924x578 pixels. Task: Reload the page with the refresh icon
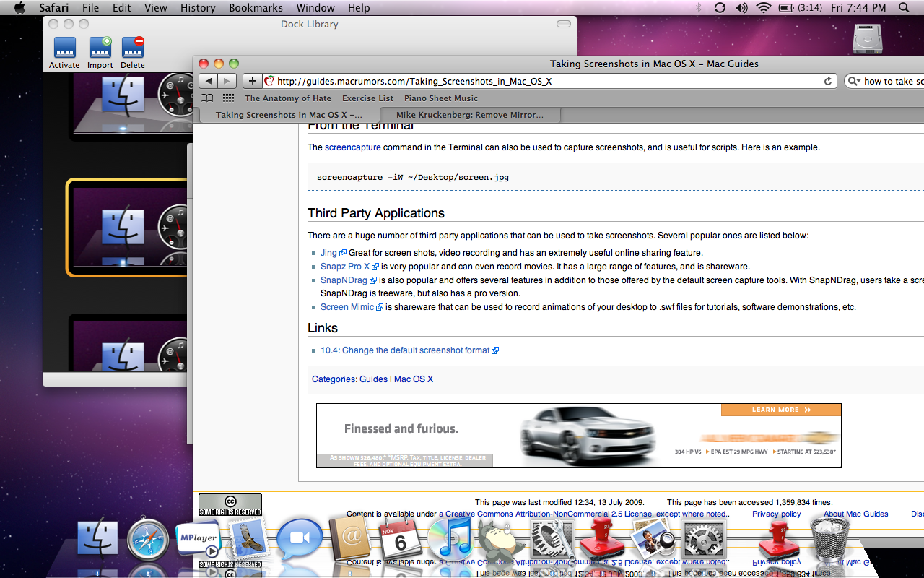(x=829, y=81)
